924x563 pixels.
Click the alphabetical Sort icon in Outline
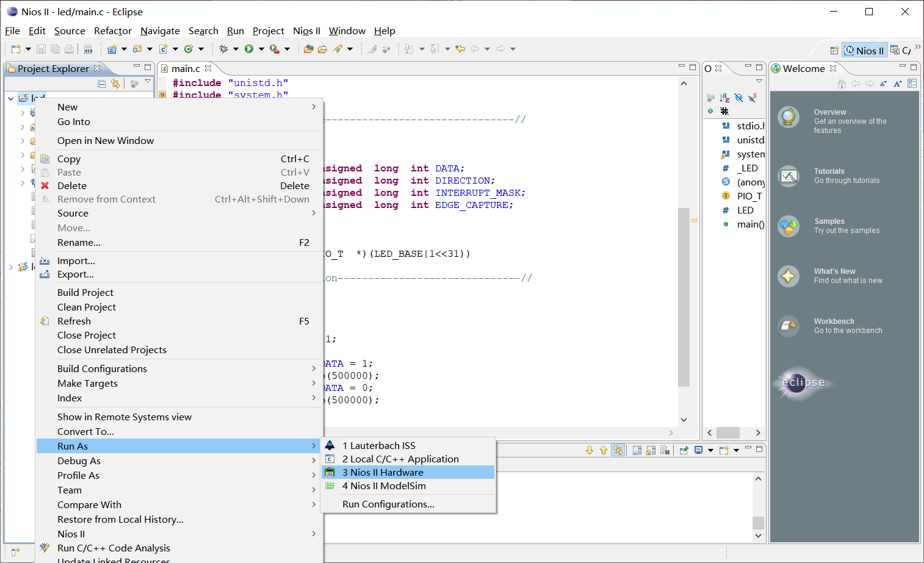[x=724, y=98]
